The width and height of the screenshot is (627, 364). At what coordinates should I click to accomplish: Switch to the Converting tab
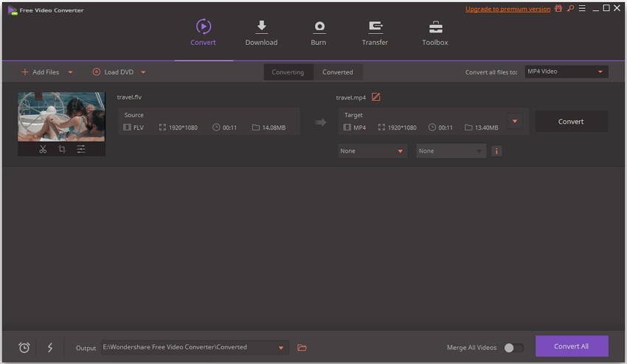click(288, 72)
